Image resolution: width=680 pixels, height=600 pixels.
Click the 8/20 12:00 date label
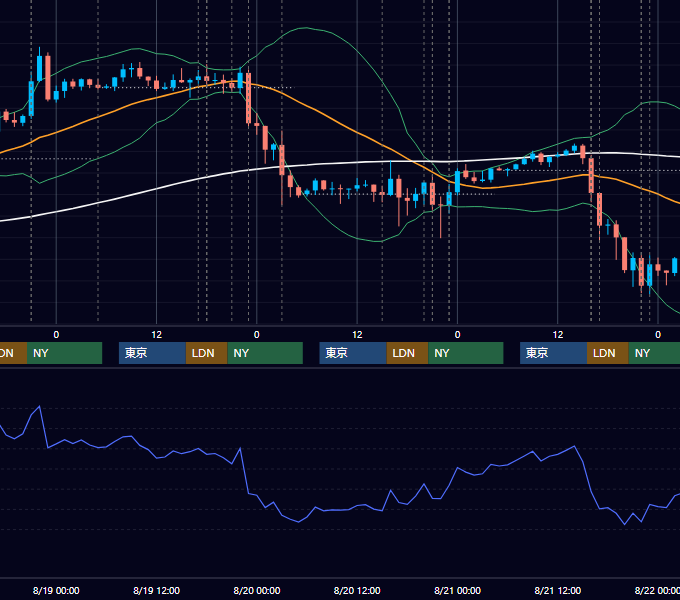[357, 590]
